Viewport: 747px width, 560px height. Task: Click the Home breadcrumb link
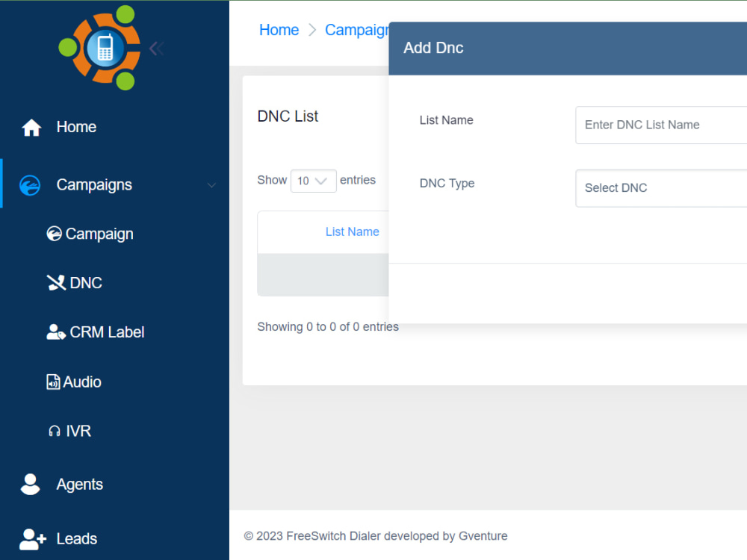click(279, 30)
